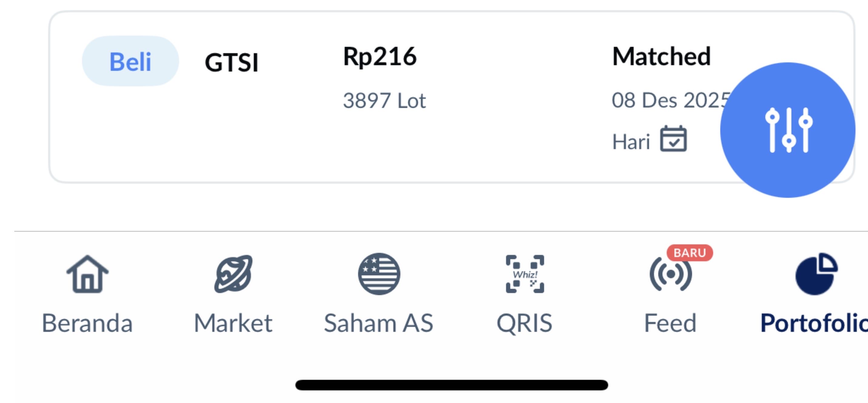Switch to the Market tab label
The height and width of the screenshot is (403, 868).
(x=233, y=323)
